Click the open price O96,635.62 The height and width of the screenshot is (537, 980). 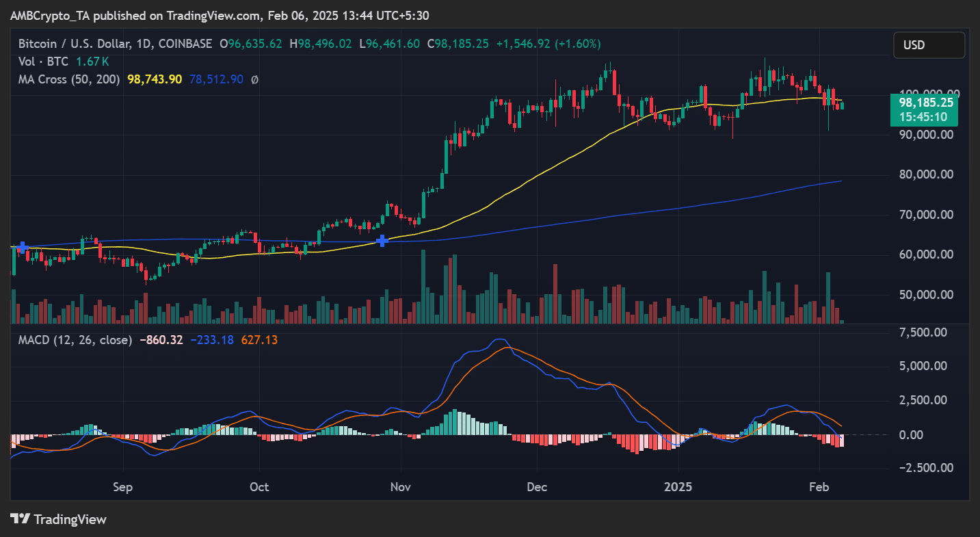click(251, 44)
